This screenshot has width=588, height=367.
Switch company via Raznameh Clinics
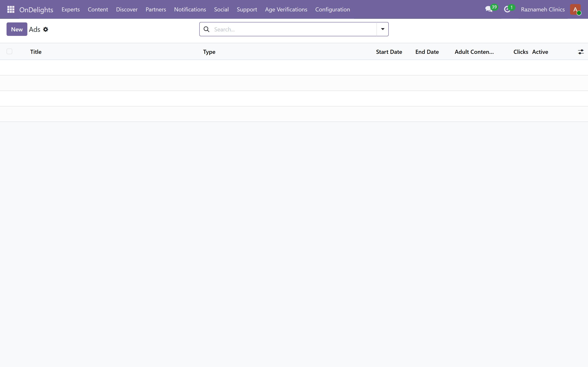tap(542, 9)
